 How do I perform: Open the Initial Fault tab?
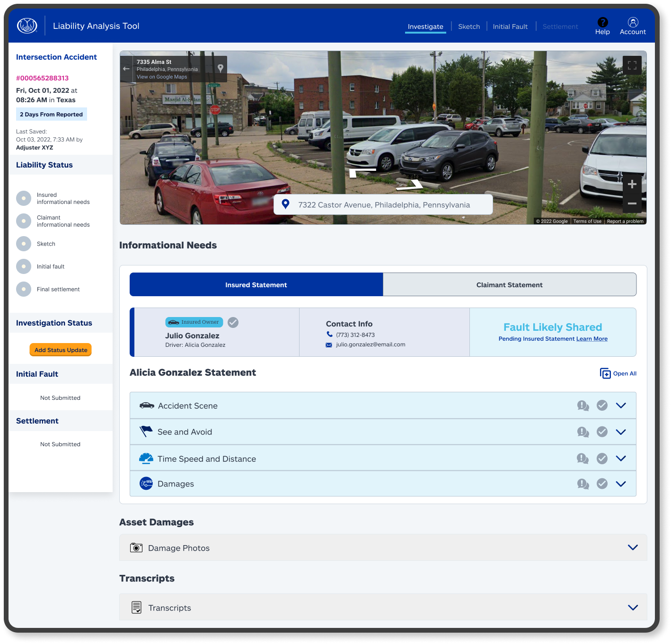(x=510, y=26)
